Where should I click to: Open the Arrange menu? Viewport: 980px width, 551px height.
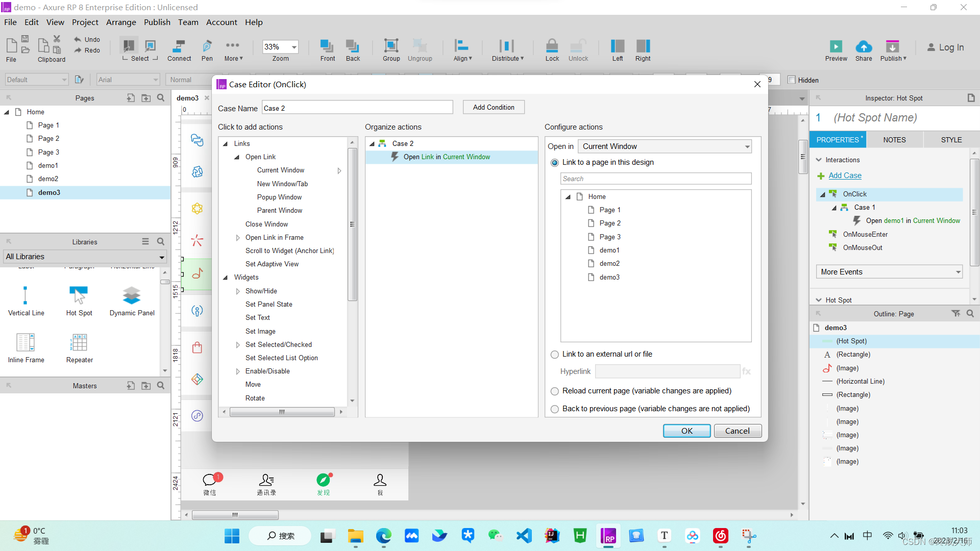121,22
